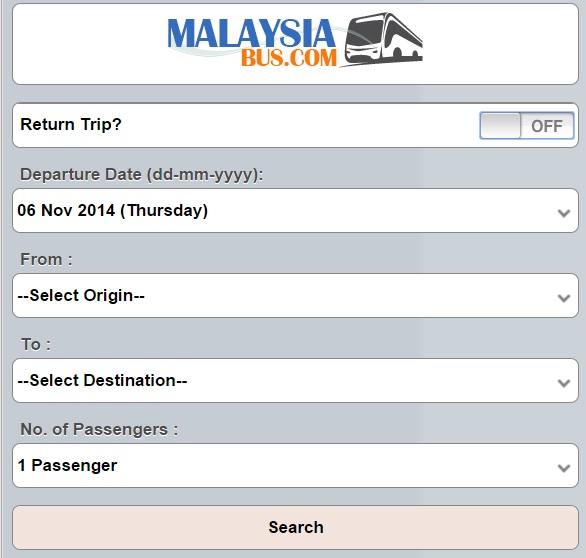Click the OFF label of the return toggle

(547, 126)
